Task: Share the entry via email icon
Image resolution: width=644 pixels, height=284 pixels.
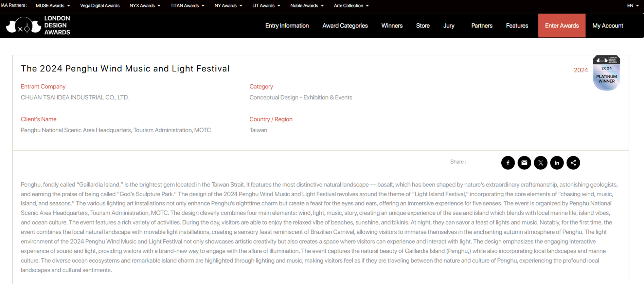Action: pos(524,163)
